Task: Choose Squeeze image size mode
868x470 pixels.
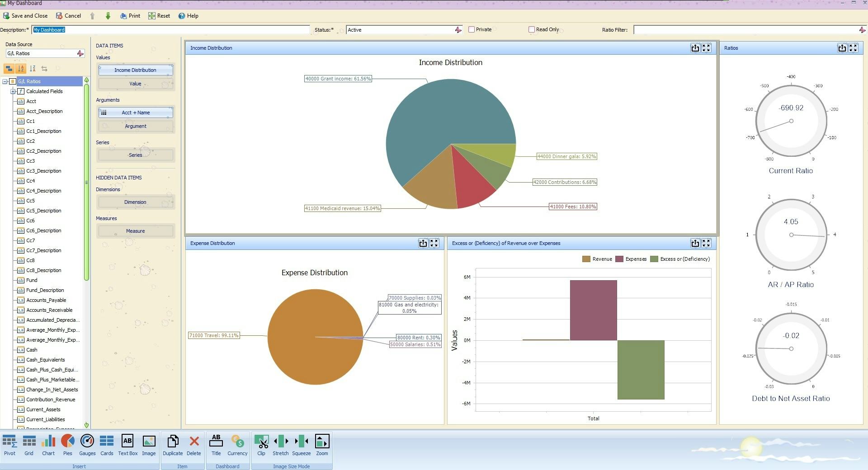Action: (x=302, y=445)
